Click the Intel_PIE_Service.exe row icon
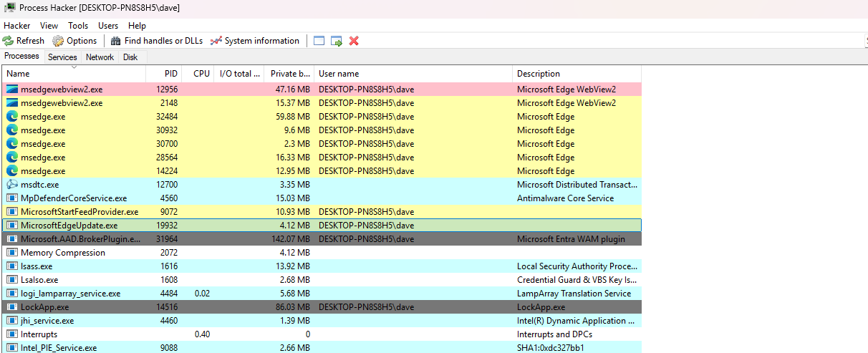The height and width of the screenshot is (353, 868). pyautogui.click(x=12, y=348)
